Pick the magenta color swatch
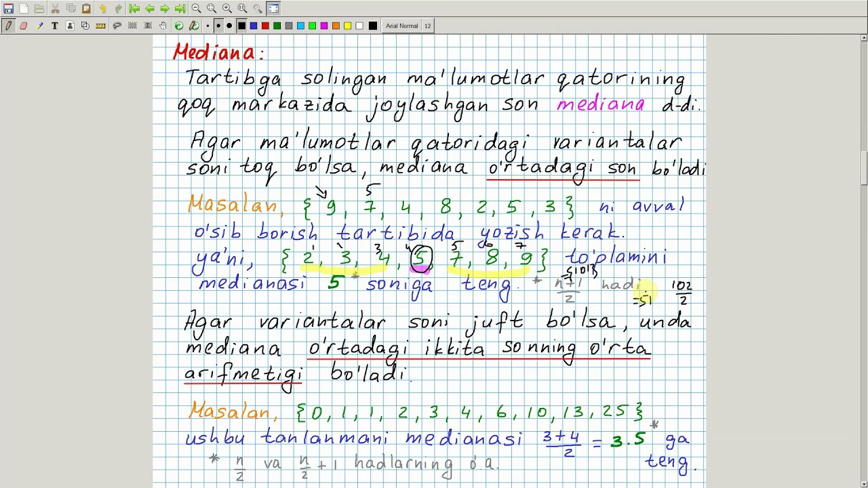The height and width of the screenshot is (488, 868). (x=324, y=26)
